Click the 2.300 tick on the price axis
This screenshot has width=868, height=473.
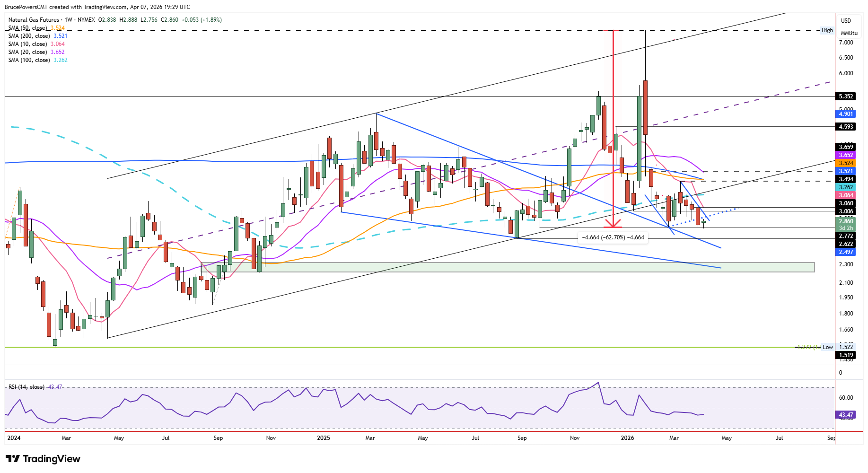click(x=846, y=264)
